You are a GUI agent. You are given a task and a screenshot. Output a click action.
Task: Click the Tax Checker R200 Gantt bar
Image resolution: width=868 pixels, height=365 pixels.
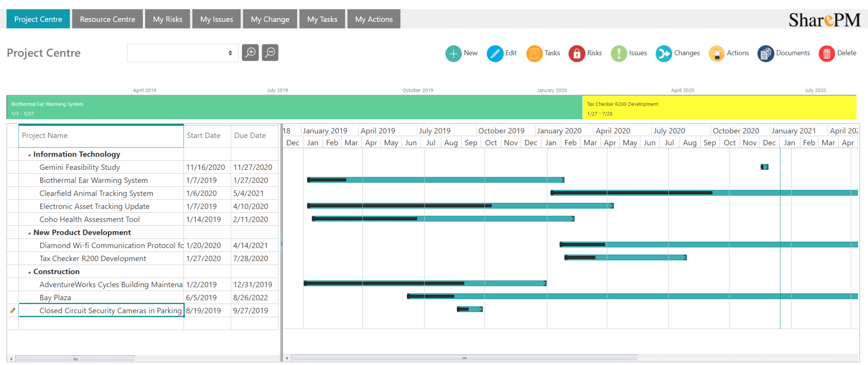(626, 257)
